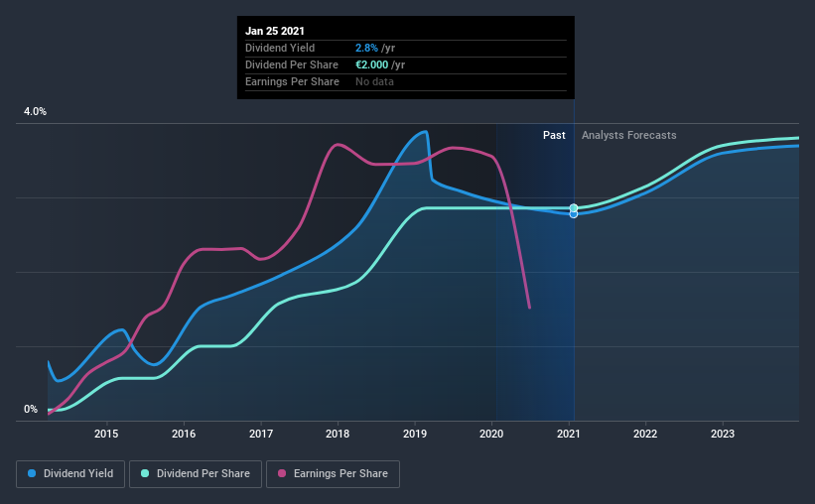Viewport: 815px width, 504px height.
Task: Click the 4.0% y-axis label
Action: point(35,112)
